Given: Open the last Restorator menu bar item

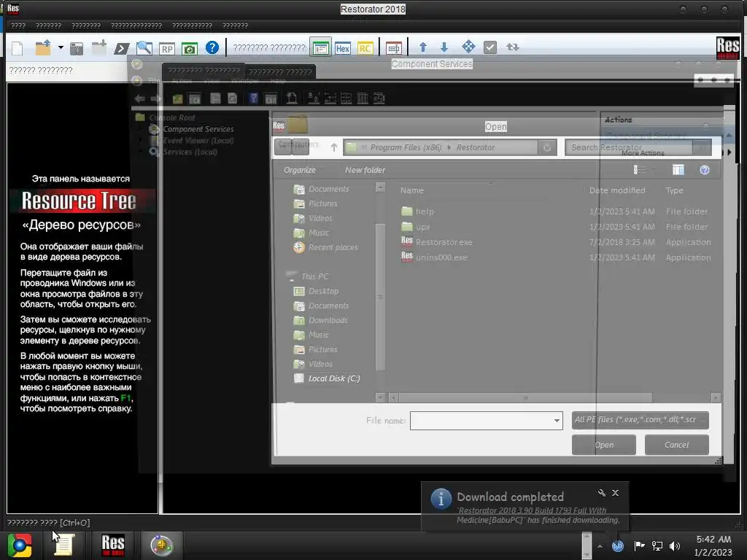Looking at the screenshot, I should 236,26.
